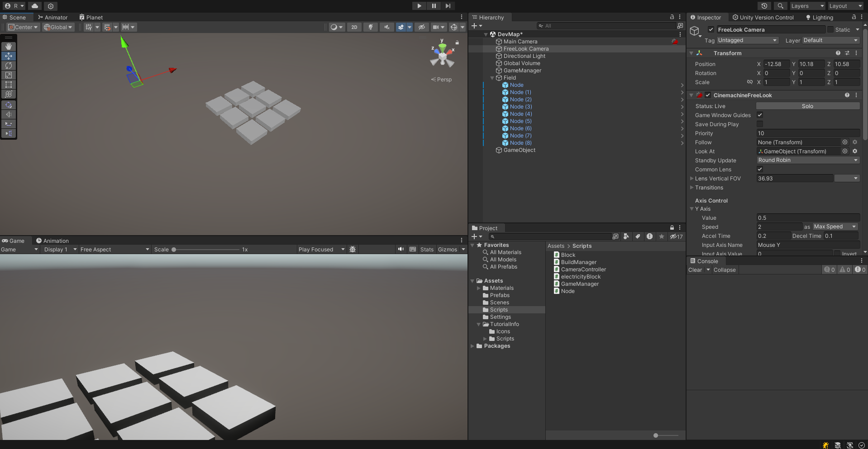868x449 pixels.
Task: Open Transform preset selector
Action: [847, 53]
